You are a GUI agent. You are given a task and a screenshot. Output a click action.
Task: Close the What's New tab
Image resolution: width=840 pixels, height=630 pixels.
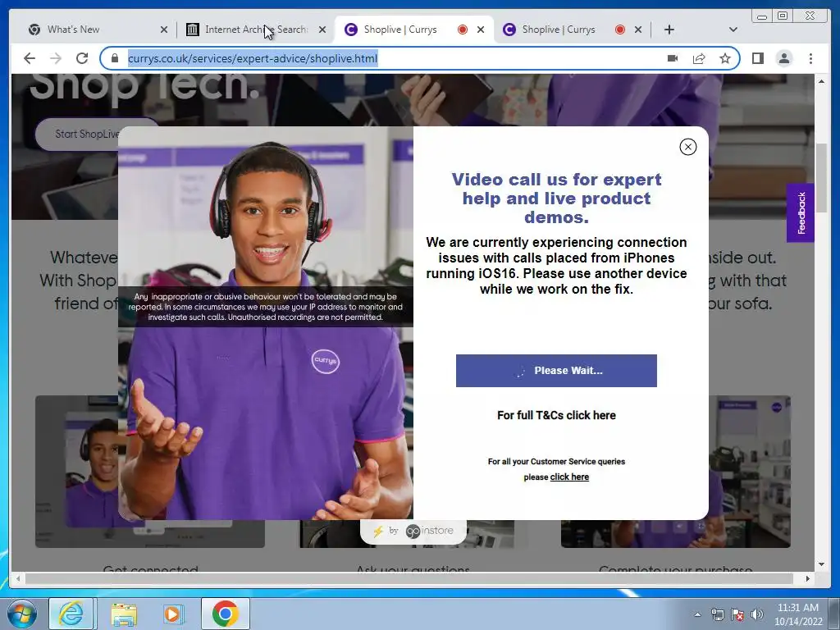click(164, 30)
